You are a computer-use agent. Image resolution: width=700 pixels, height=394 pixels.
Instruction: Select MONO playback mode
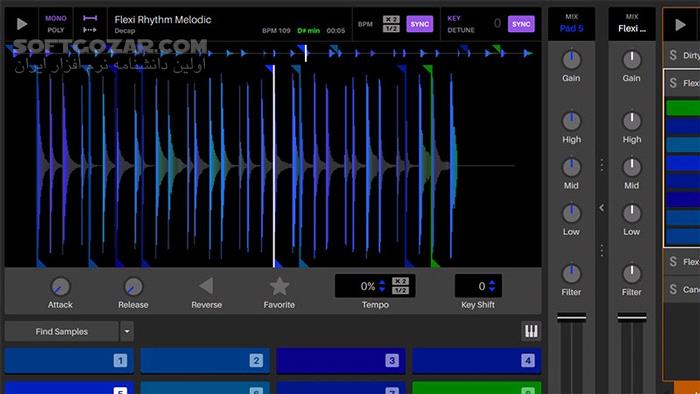(56, 18)
